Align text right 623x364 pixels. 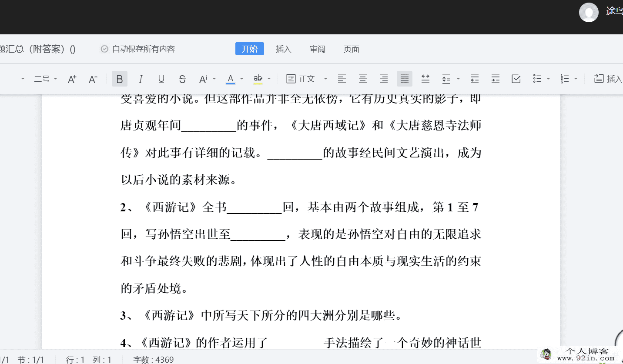click(x=384, y=79)
